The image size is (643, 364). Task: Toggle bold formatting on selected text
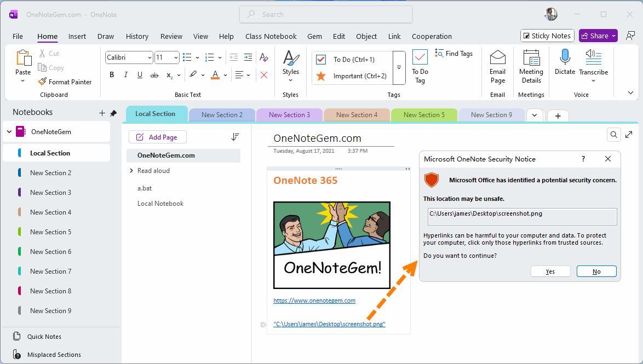click(111, 74)
